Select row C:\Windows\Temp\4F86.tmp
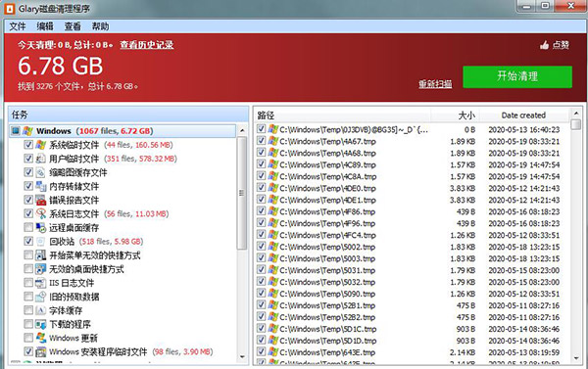Viewport: 588px width, 369px height. pyautogui.click(x=413, y=211)
